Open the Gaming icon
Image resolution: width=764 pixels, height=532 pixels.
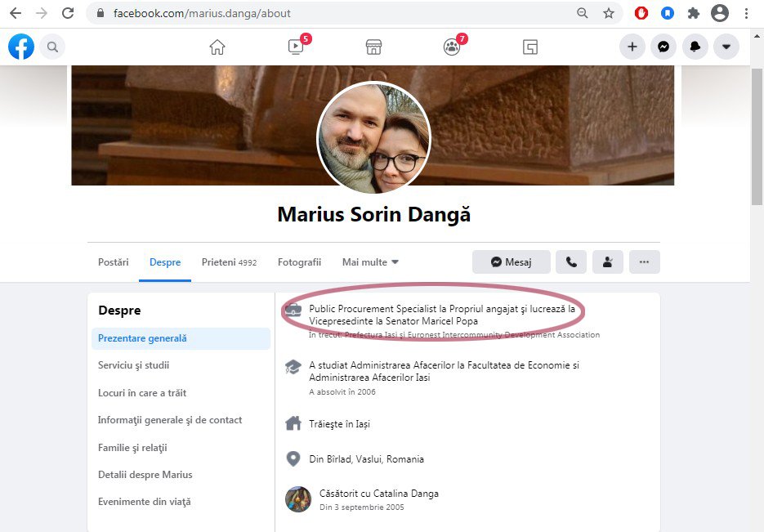(x=529, y=47)
